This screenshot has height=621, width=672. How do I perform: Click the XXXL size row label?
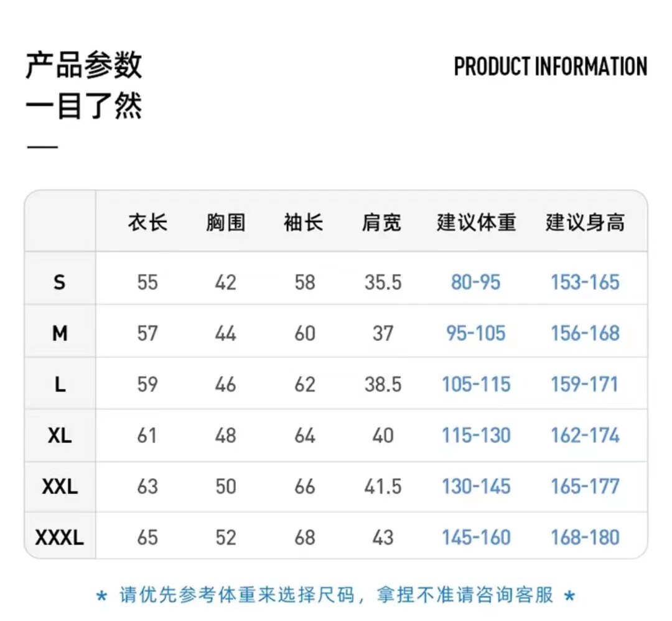[x=60, y=538]
